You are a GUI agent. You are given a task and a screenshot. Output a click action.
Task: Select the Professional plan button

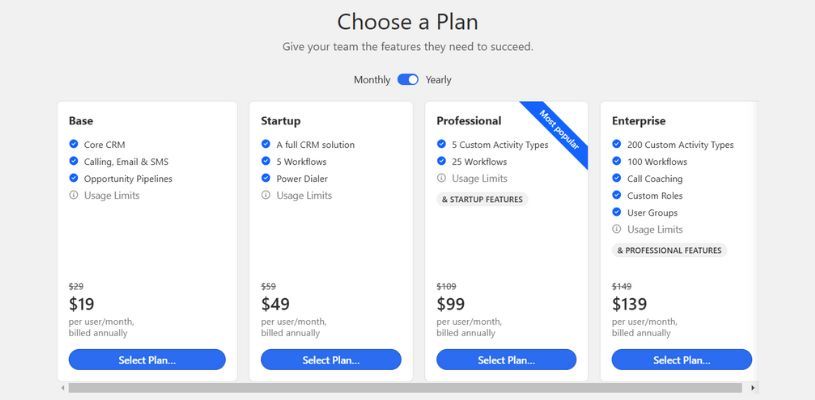[506, 359]
